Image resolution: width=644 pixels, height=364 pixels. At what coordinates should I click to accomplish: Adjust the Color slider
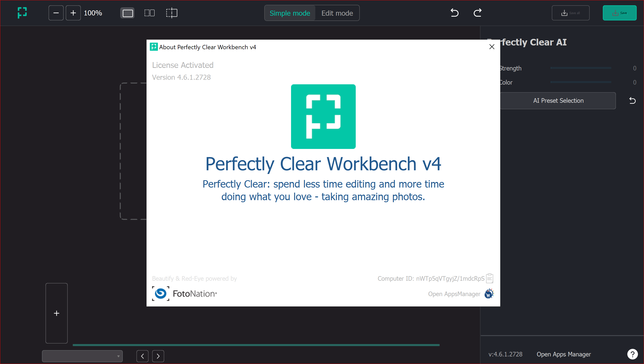pyautogui.click(x=581, y=82)
